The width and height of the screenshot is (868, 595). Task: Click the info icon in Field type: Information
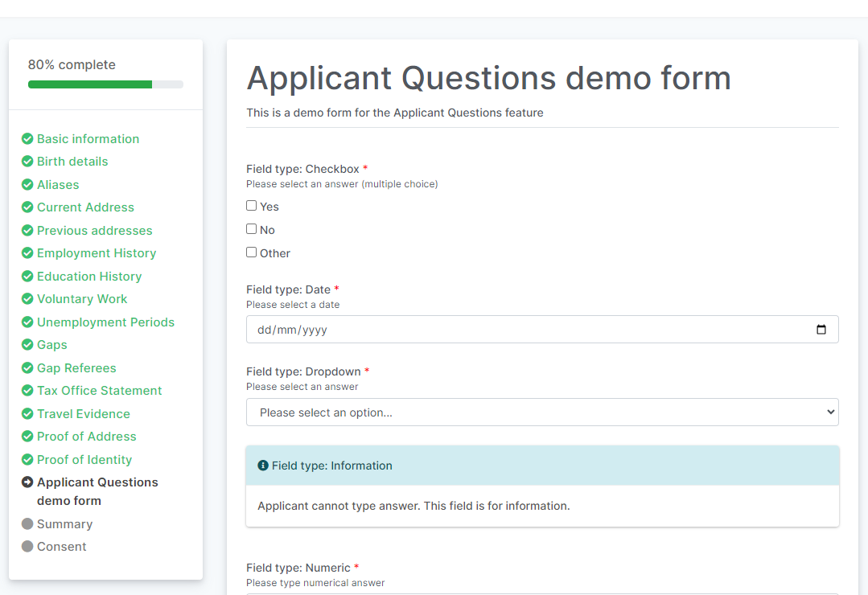click(263, 466)
